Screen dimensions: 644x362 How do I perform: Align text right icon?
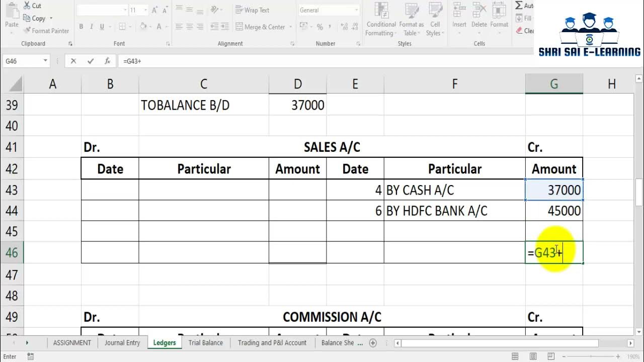click(200, 27)
